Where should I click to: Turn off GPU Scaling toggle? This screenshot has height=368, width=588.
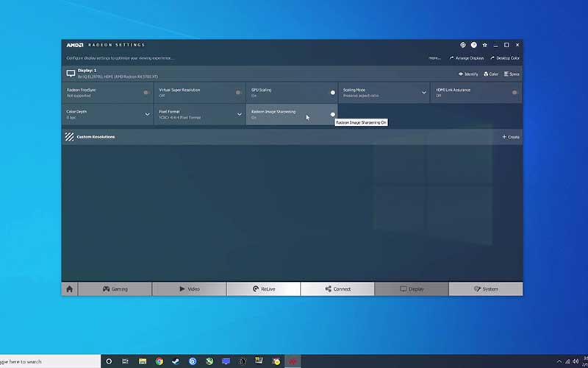coord(332,93)
